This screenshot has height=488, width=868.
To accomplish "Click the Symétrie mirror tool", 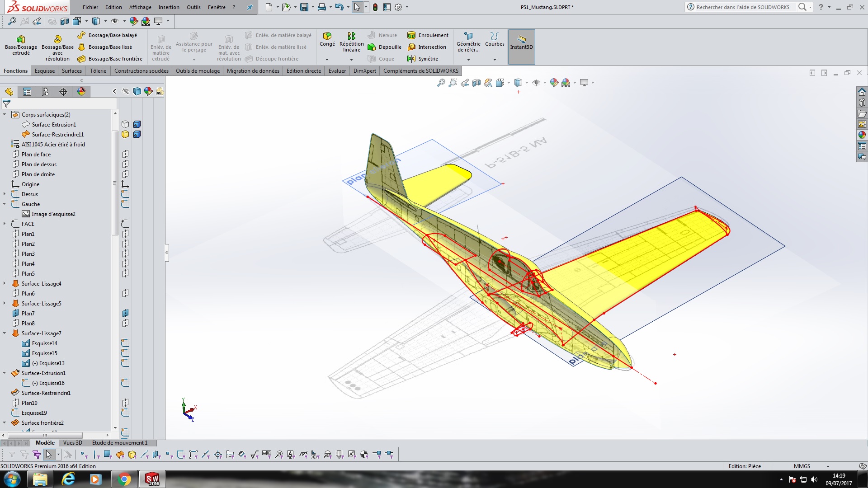I will [x=423, y=59].
